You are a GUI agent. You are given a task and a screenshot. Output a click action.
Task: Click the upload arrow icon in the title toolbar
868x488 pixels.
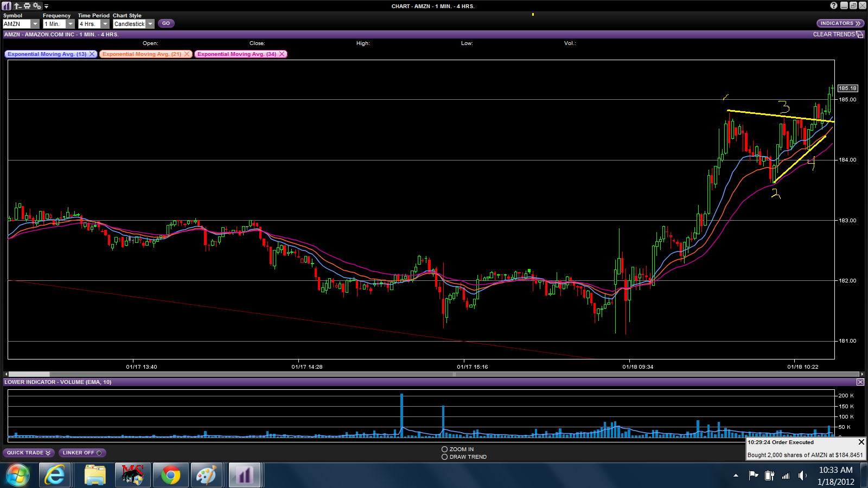click(17, 6)
